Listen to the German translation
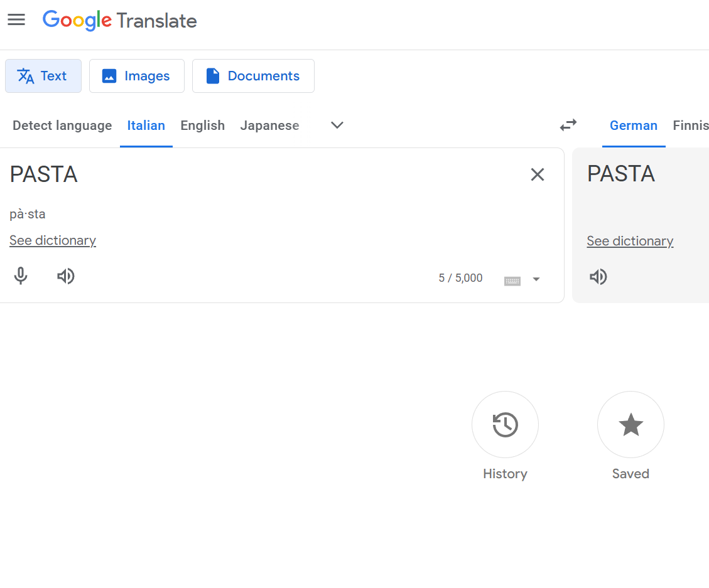This screenshot has height=588, width=709. (x=598, y=277)
